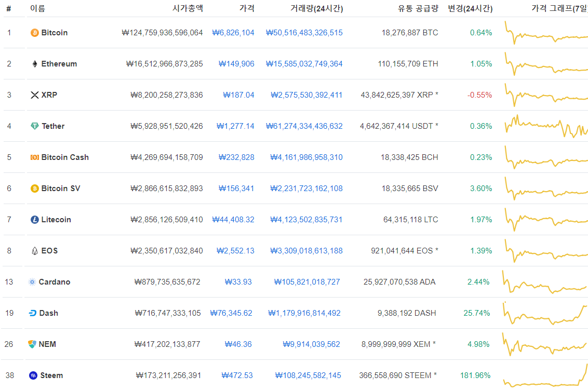Click the Cardano dotted logo icon
This screenshot has width=588, height=390.
tap(32, 282)
